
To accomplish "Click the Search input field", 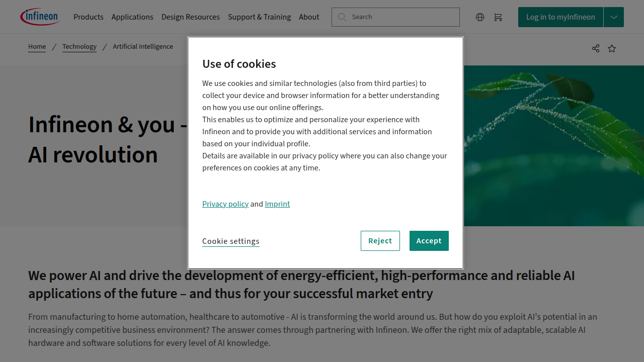I will coord(395,17).
